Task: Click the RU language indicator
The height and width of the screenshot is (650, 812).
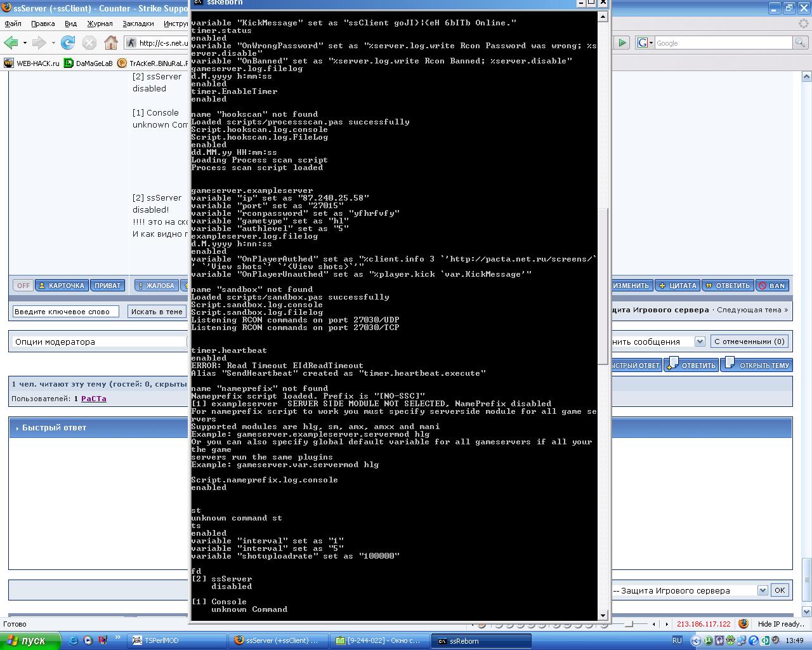Action: click(677, 640)
